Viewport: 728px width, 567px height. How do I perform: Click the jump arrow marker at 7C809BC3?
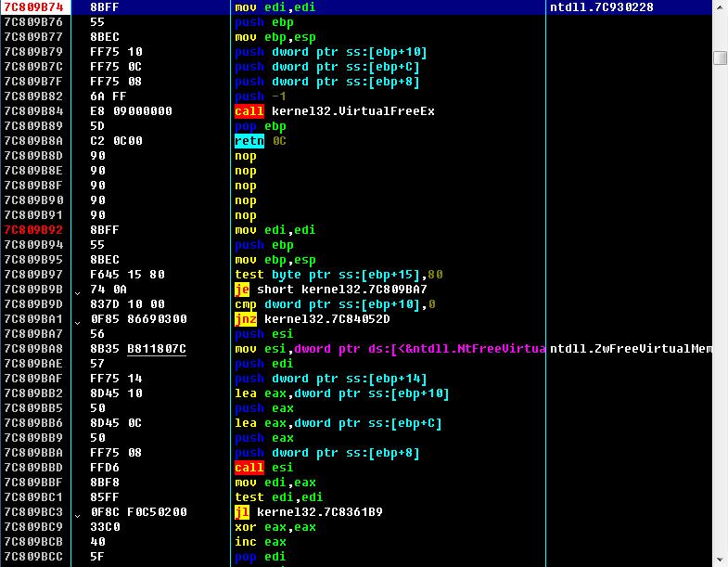(78, 516)
